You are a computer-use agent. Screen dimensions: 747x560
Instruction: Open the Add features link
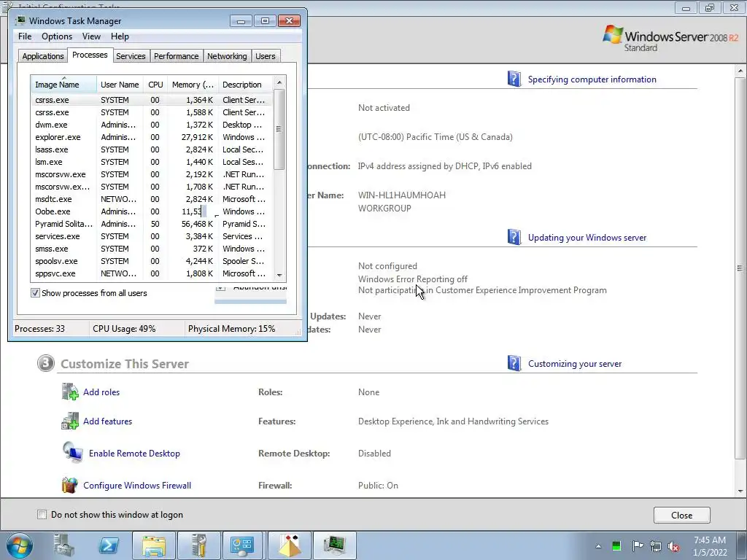(x=108, y=421)
